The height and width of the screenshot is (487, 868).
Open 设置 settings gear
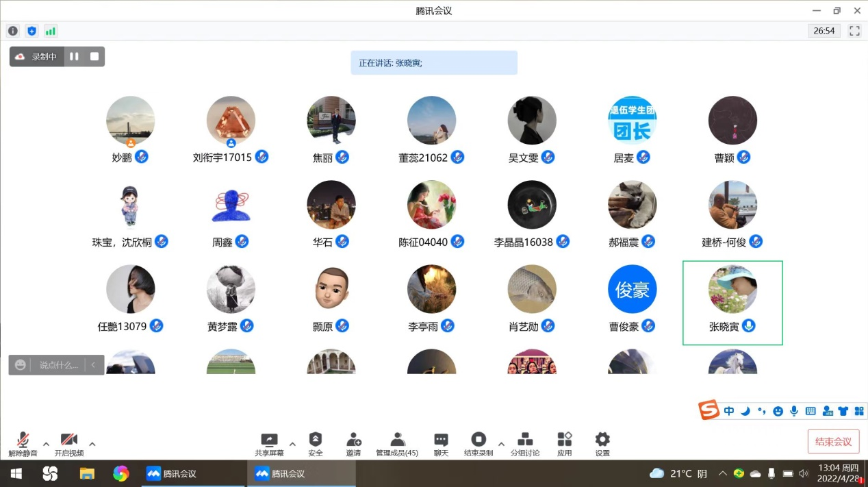[x=602, y=444]
